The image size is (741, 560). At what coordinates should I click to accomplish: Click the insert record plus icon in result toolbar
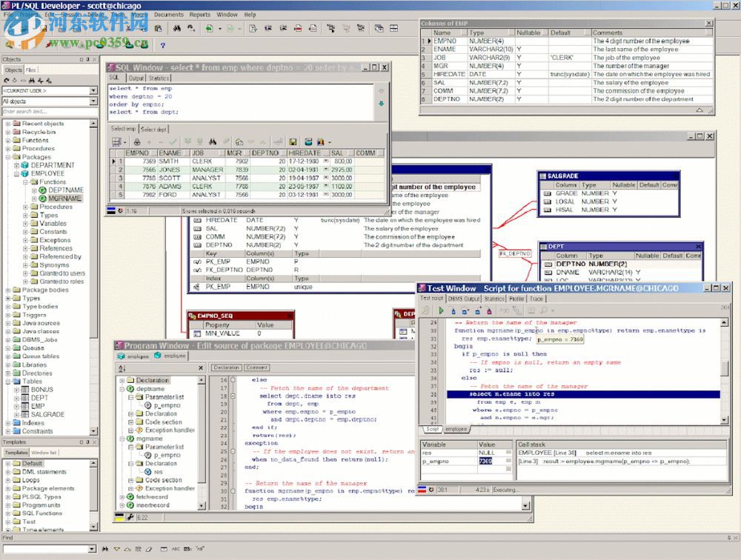[x=149, y=141]
